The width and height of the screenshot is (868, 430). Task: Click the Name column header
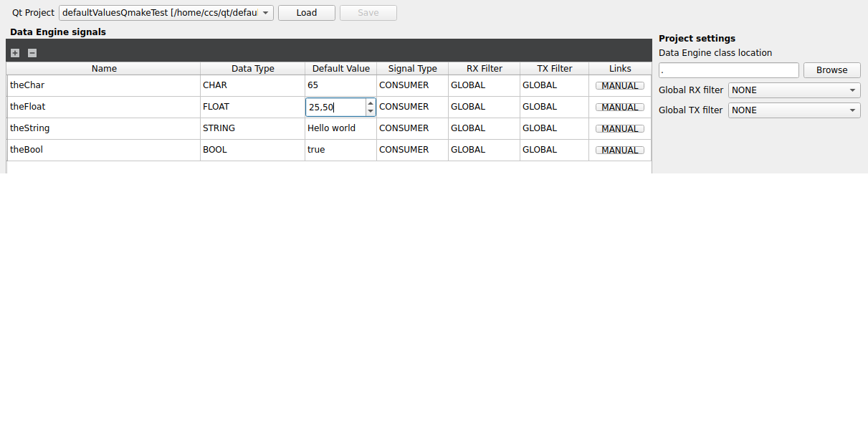point(104,68)
